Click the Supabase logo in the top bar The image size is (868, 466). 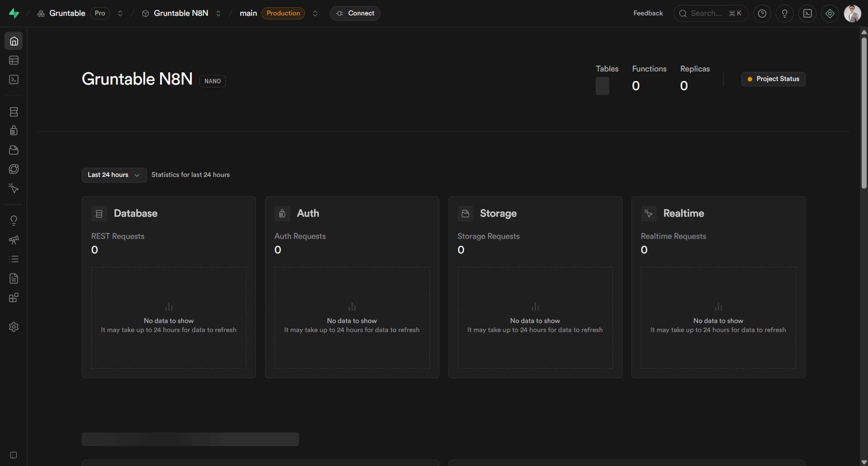[x=14, y=13]
